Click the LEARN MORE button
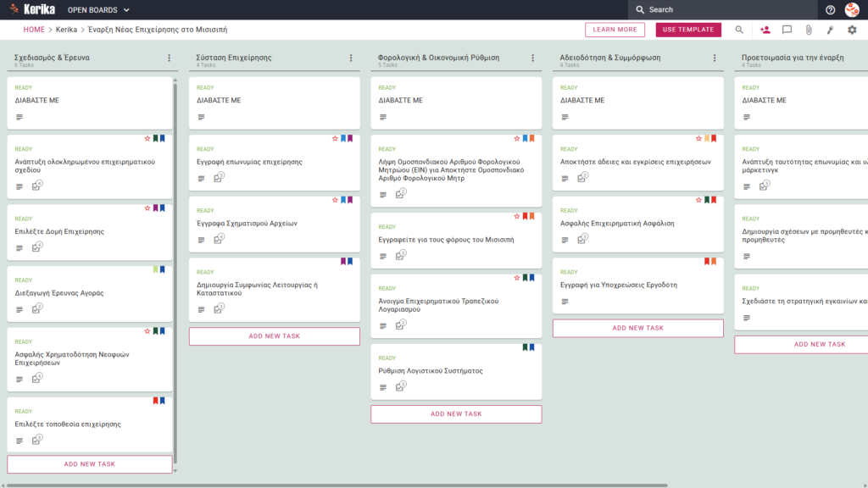The width and height of the screenshot is (868, 488). [615, 30]
